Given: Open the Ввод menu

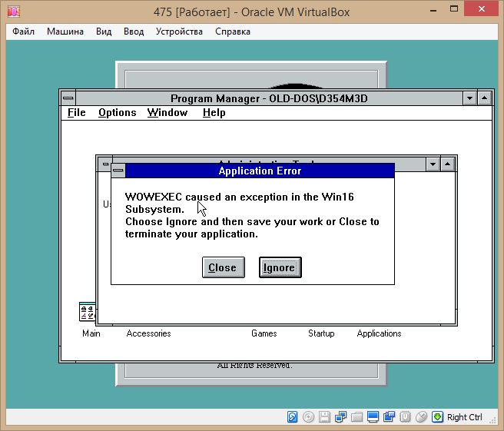Looking at the screenshot, I should tap(134, 31).
